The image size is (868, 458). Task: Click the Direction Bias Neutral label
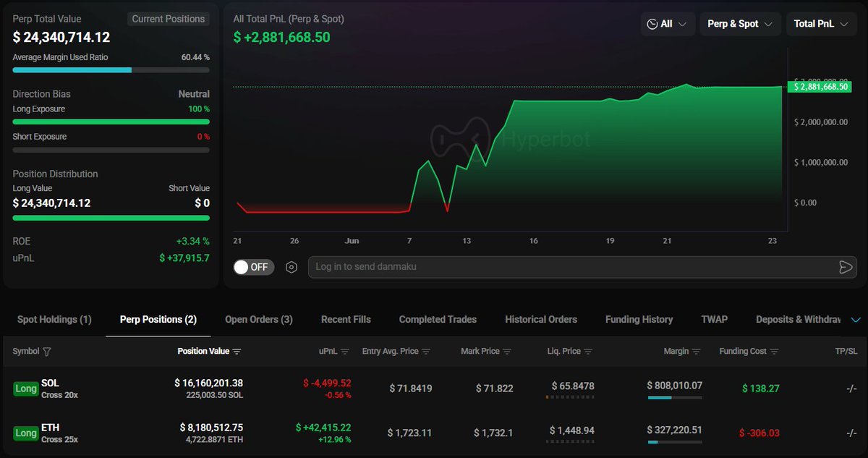(x=194, y=94)
